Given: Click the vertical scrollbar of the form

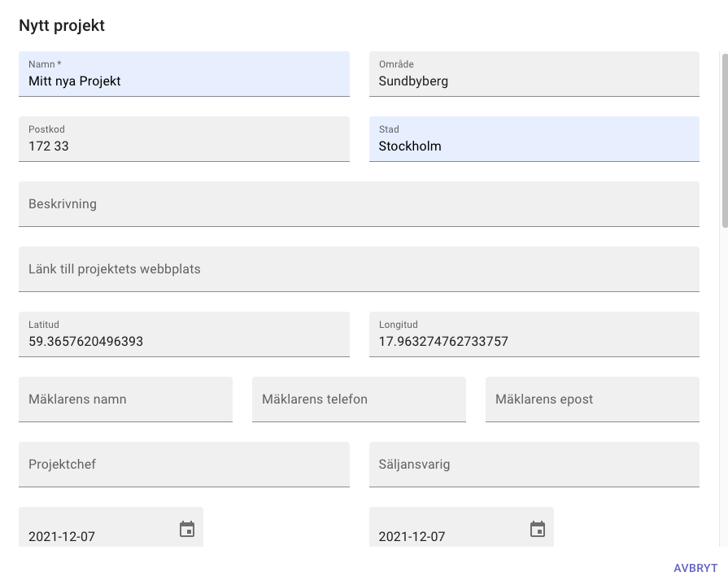Looking at the screenshot, I should click(724, 138).
